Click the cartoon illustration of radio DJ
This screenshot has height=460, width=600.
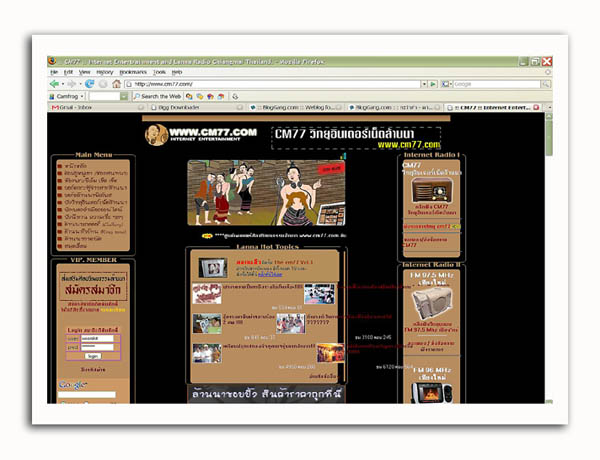pyautogui.click(x=266, y=193)
